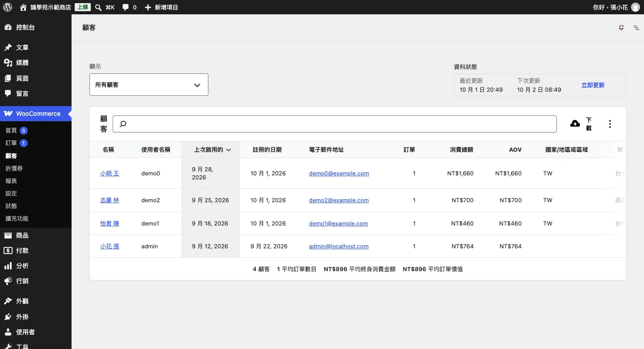Select the NT$896 平均訂單價值 summary

coord(432,269)
